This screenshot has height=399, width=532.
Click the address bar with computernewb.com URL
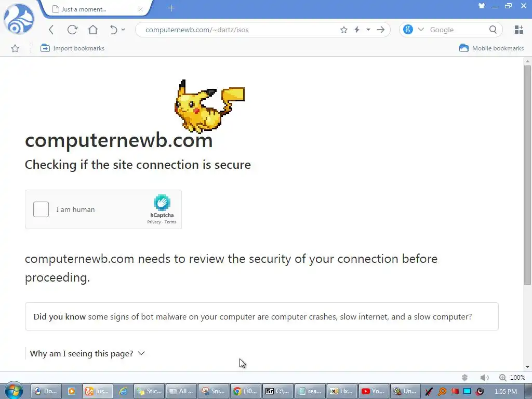(x=237, y=30)
